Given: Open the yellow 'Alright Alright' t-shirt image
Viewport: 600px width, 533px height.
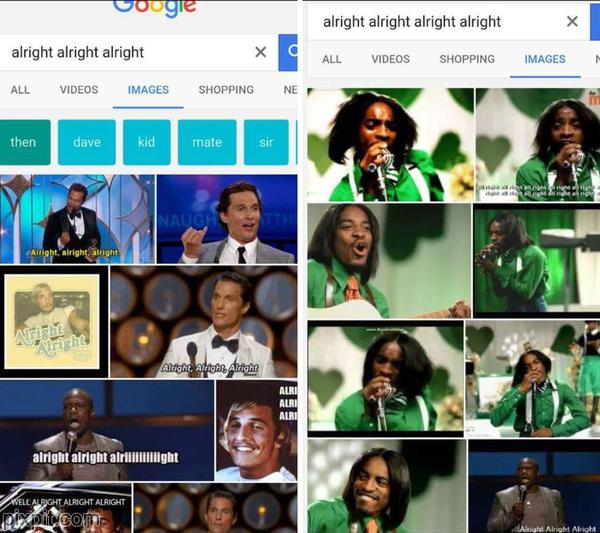Looking at the screenshot, I should [54, 322].
